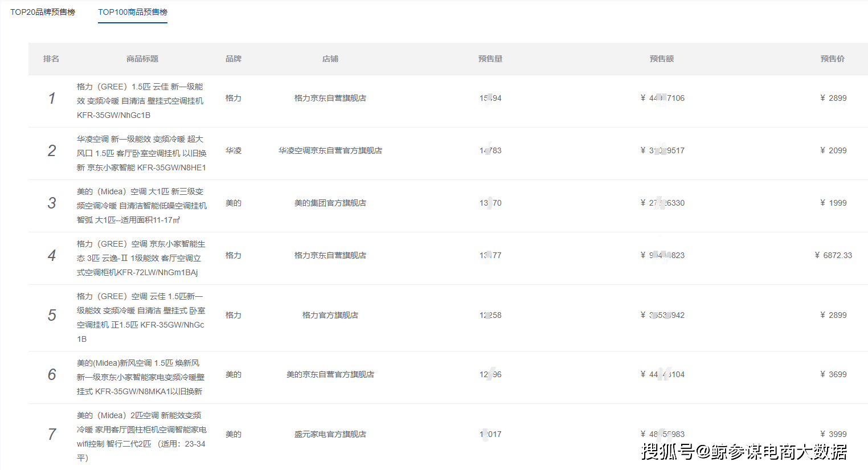
Task: Click the 排名 column header
Action: pos(51,59)
